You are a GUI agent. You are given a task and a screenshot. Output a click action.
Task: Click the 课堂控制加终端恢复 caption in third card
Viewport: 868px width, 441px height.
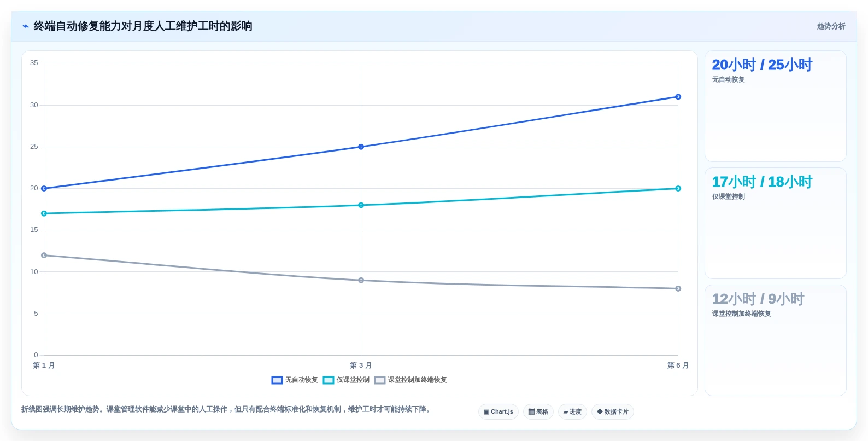click(x=741, y=314)
